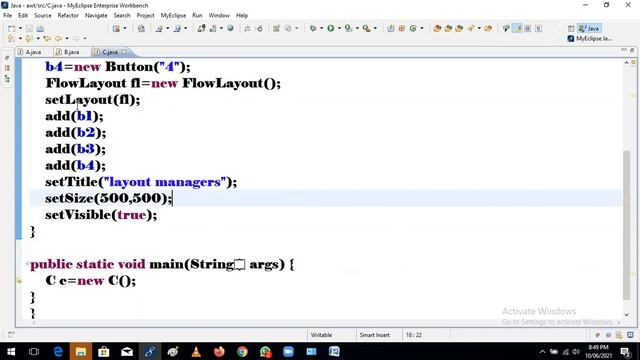Screen dimensions: 640x360
Task: Place cursor on setLayout(fl); line
Action: pos(93,100)
